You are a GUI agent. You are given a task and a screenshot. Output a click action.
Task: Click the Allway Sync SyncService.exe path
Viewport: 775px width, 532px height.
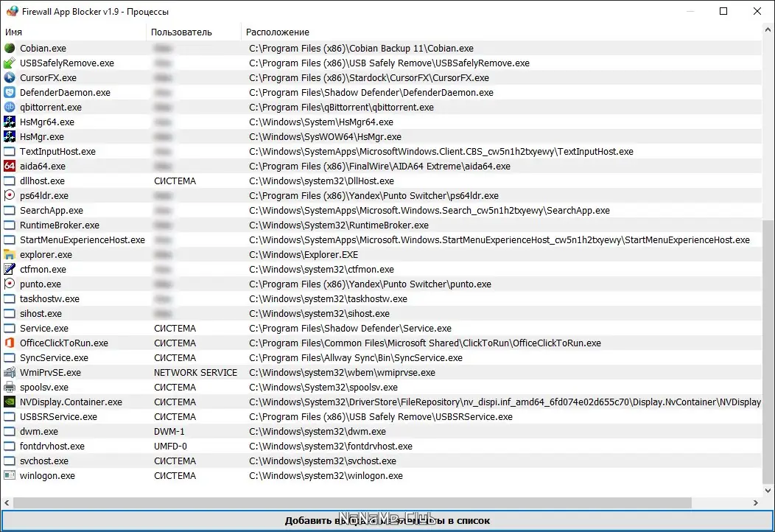pos(356,357)
